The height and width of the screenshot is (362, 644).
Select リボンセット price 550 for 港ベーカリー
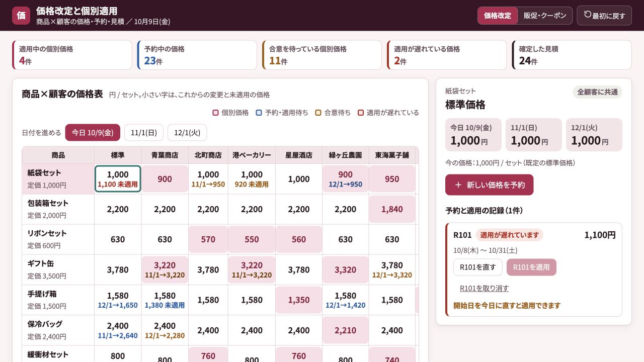pyautogui.click(x=252, y=239)
